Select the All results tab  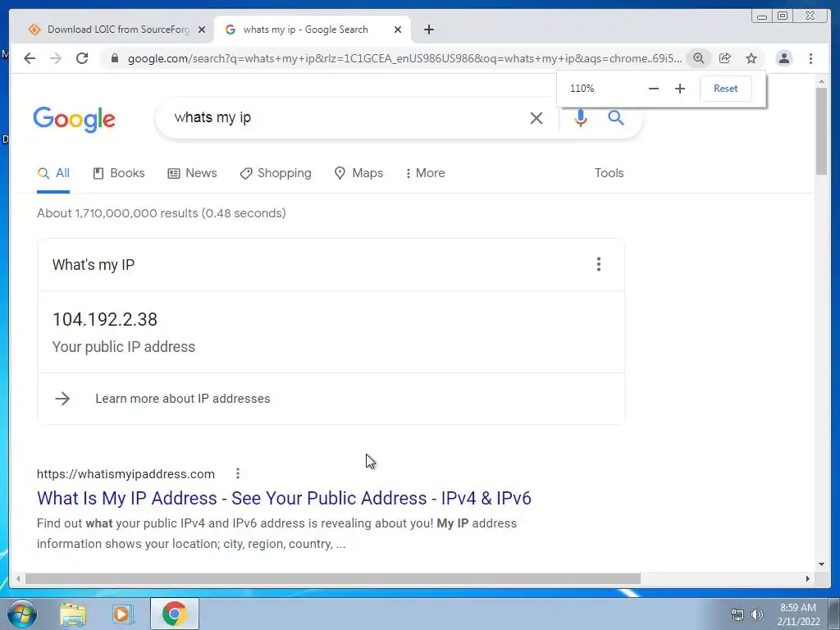[53, 173]
